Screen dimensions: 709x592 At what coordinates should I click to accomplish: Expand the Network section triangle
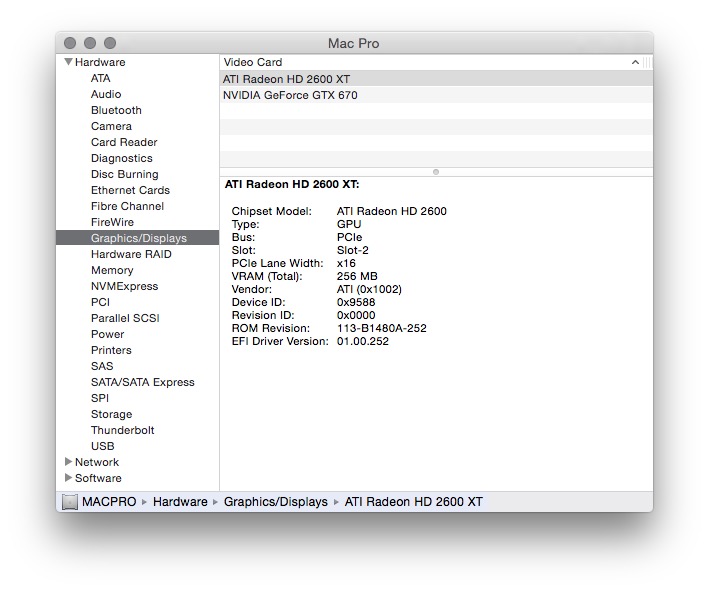coord(68,462)
